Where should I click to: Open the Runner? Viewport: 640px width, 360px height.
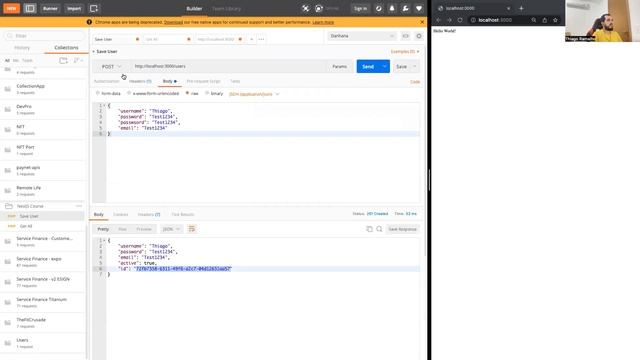(50, 8)
